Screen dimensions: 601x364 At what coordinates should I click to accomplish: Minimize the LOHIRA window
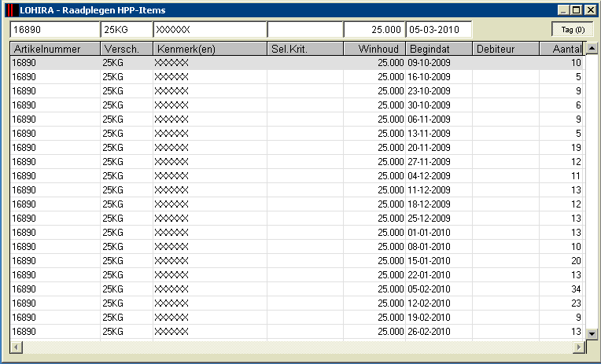[x=563, y=10]
